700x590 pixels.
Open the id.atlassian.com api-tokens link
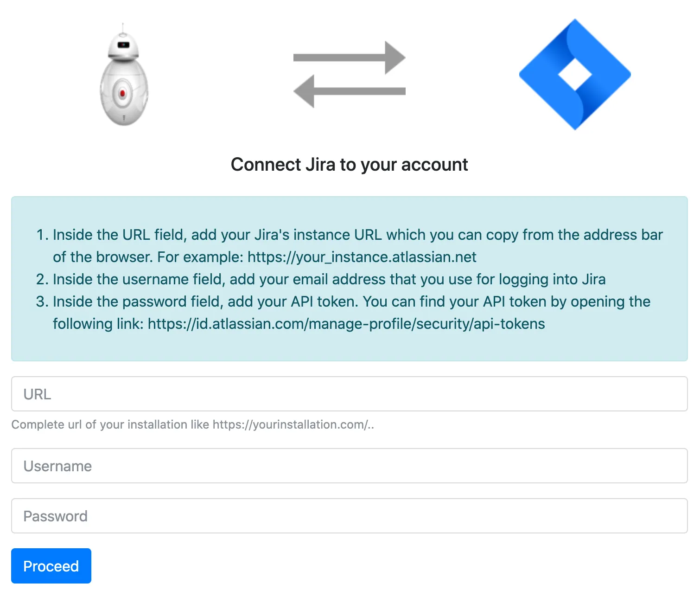coord(346,324)
